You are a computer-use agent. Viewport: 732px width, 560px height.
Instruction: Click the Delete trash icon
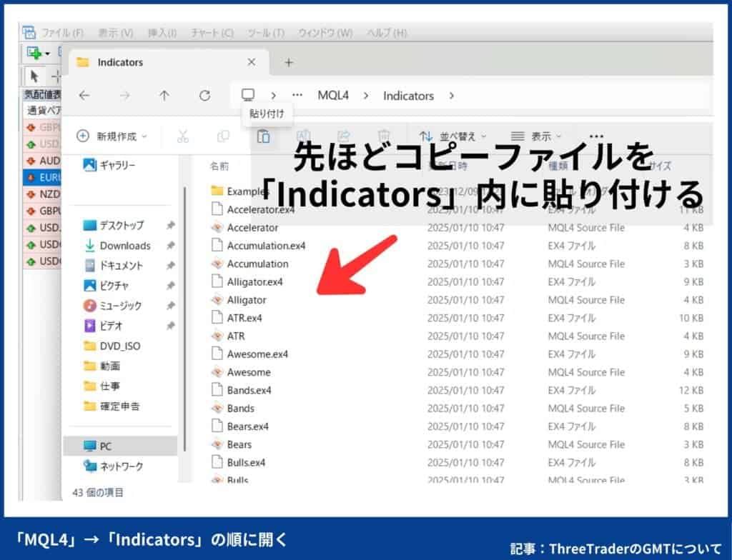384,136
